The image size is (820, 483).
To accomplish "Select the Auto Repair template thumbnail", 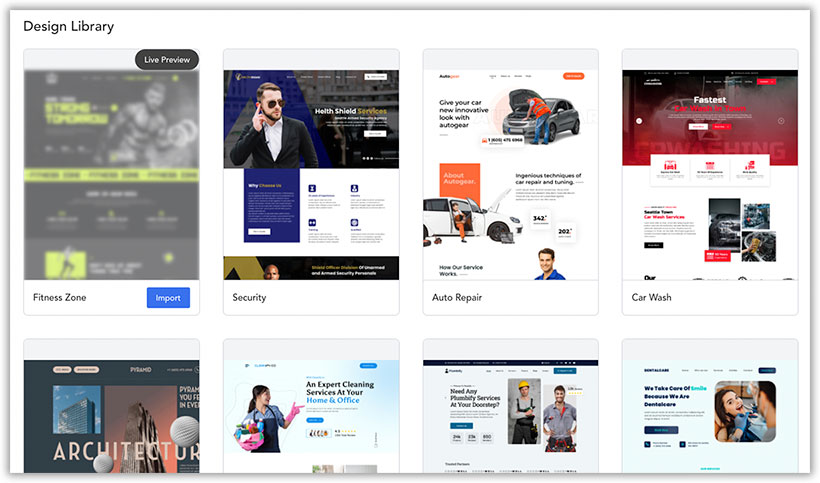I will click(510, 175).
